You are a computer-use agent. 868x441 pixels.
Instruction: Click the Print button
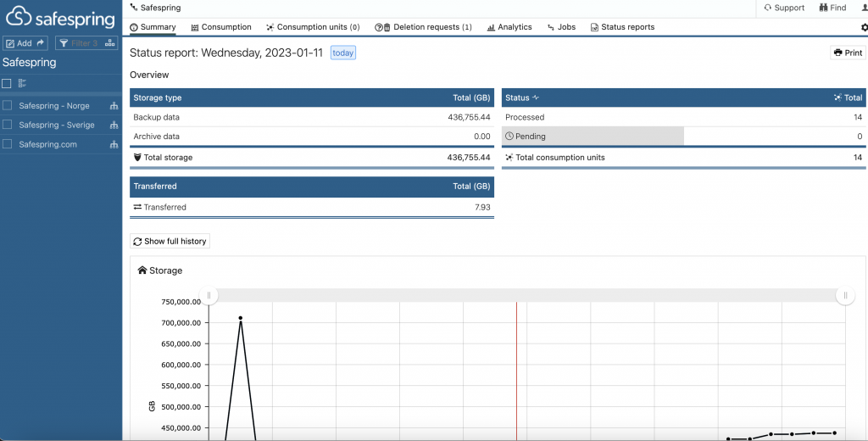tap(848, 53)
